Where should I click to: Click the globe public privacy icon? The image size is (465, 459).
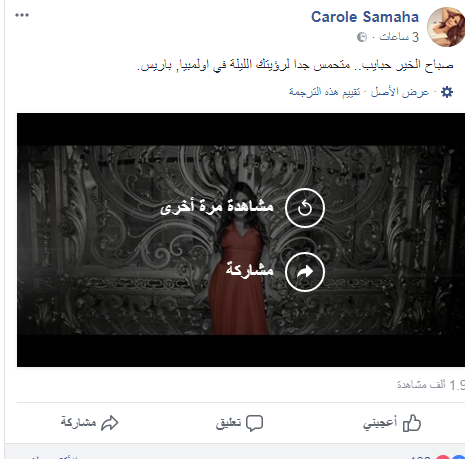(362, 37)
